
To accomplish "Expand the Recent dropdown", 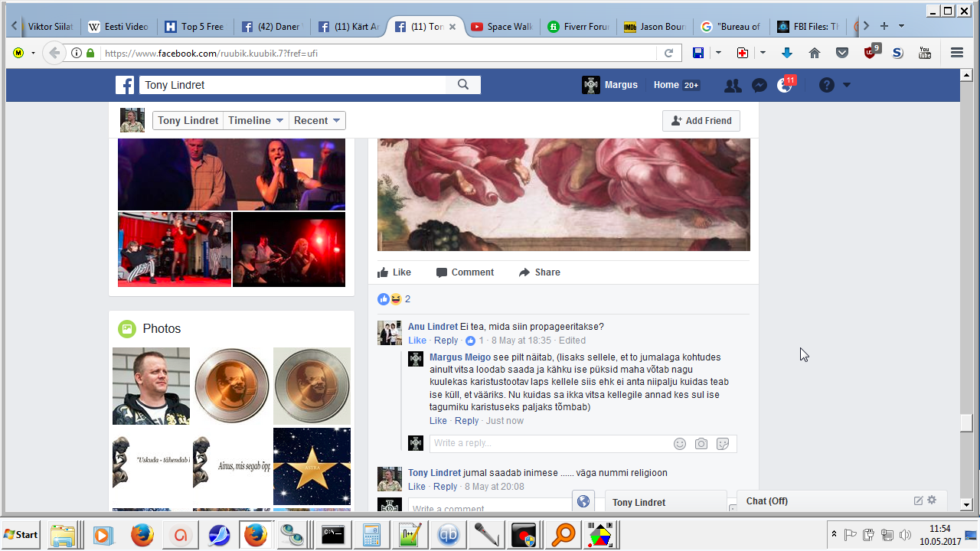I will pyautogui.click(x=317, y=120).
